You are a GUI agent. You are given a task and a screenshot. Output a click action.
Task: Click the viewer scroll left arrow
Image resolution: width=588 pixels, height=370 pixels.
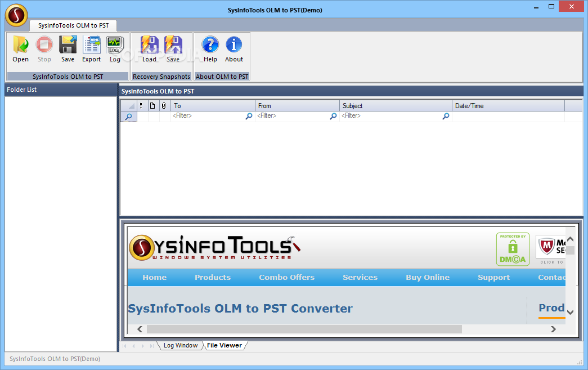[140, 329]
